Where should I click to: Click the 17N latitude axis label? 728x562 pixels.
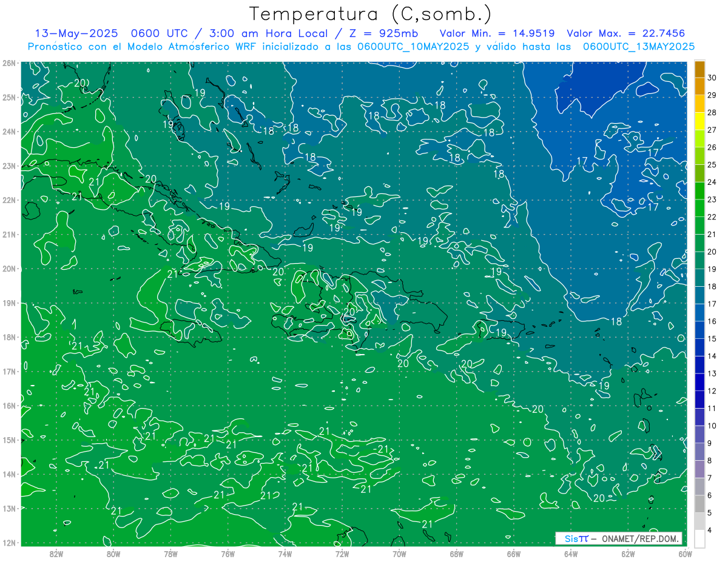[9, 371]
